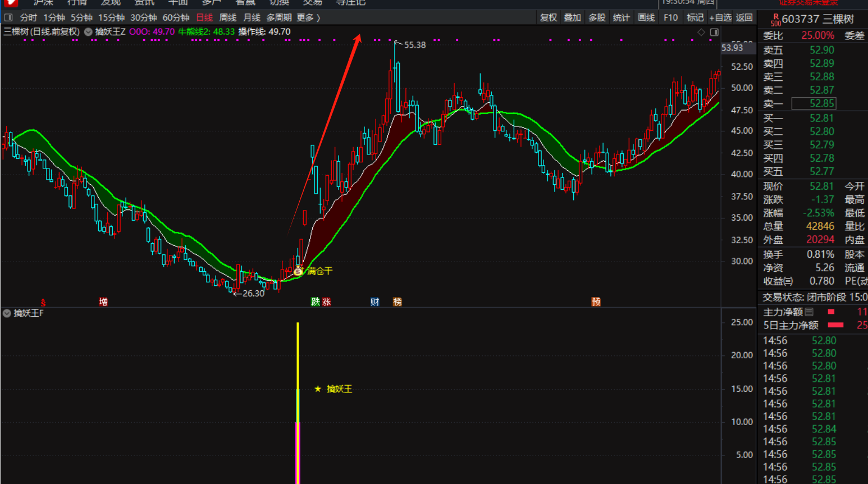The width and height of the screenshot is (868, 484).
Task: Switch to 周线 weekly chart tab
Action: [x=227, y=17]
